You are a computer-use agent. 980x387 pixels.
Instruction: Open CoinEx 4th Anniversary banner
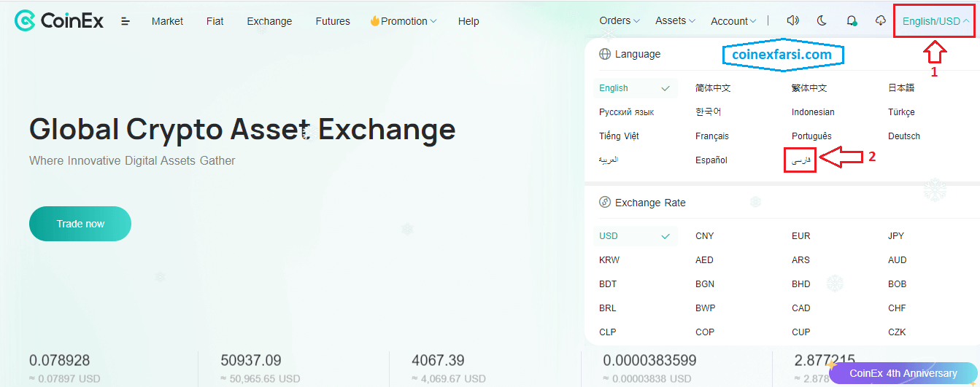click(903, 373)
